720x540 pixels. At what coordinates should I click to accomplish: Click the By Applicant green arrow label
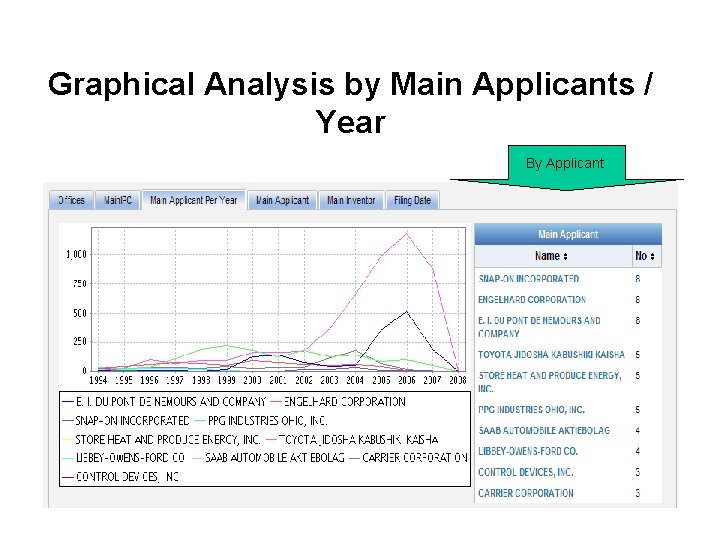[565, 163]
